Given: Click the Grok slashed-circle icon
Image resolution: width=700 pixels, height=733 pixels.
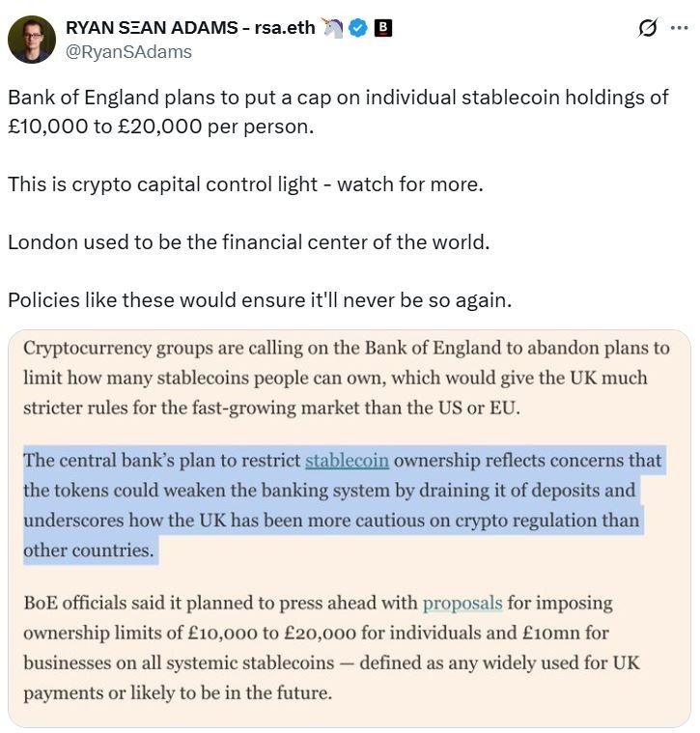Looking at the screenshot, I should [x=648, y=29].
